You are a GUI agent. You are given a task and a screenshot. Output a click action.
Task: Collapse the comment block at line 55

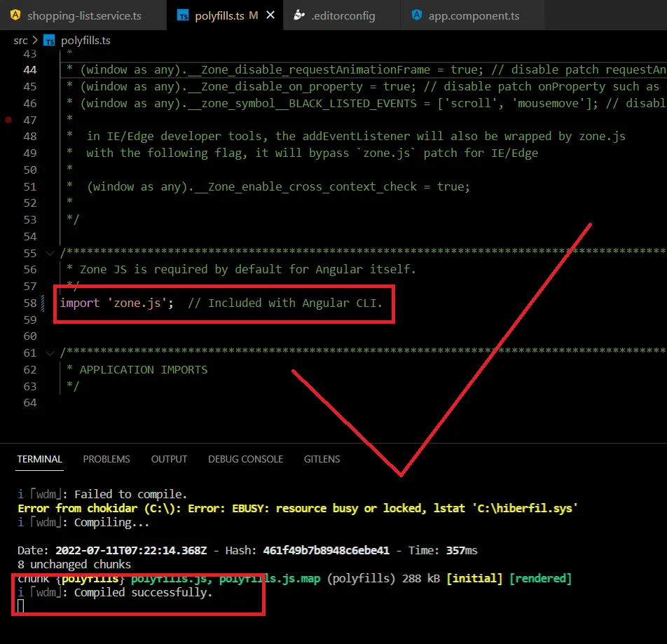(48, 253)
